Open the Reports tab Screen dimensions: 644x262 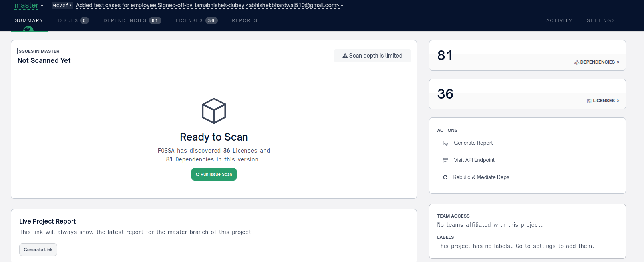point(244,20)
